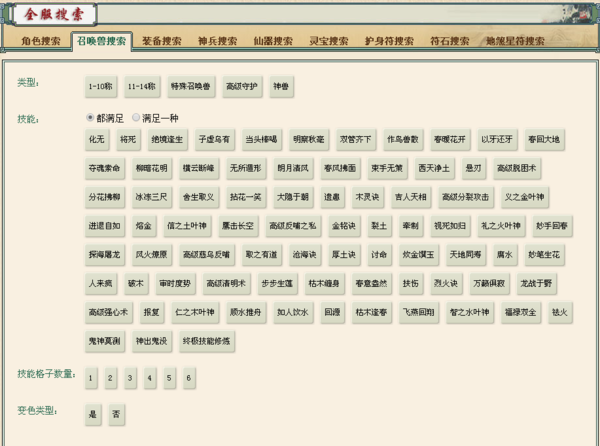This screenshot has width=600, height=446.
Task: Set skill slot count to 4
Action: click(x=149, y=378)
